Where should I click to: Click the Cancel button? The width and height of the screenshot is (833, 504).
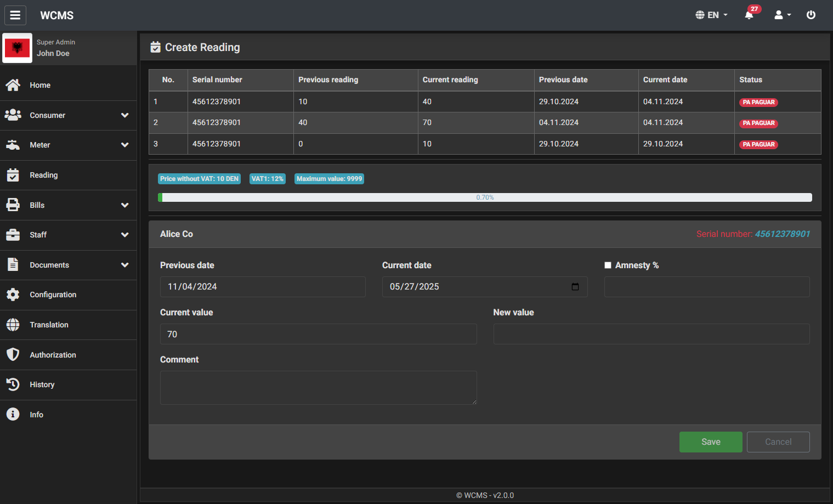pyautogui.click(x=778, y=442)
